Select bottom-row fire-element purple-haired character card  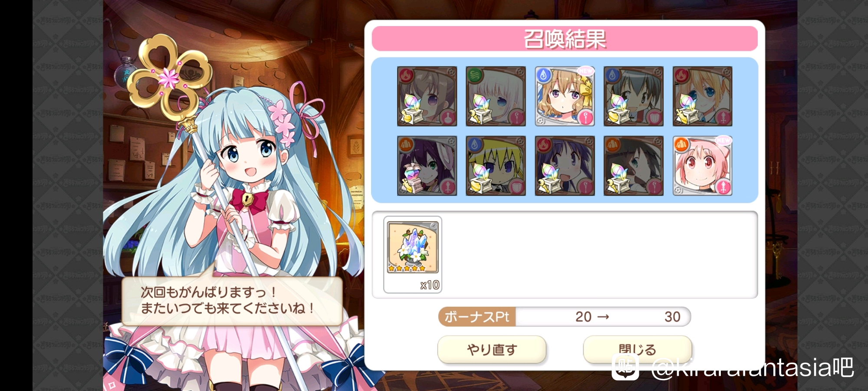(564, 166)
